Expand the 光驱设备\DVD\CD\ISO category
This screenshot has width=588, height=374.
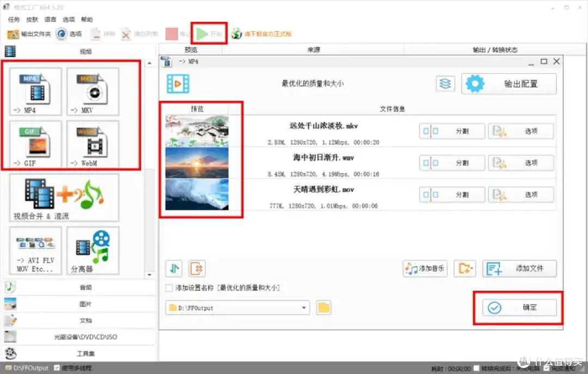79,337
